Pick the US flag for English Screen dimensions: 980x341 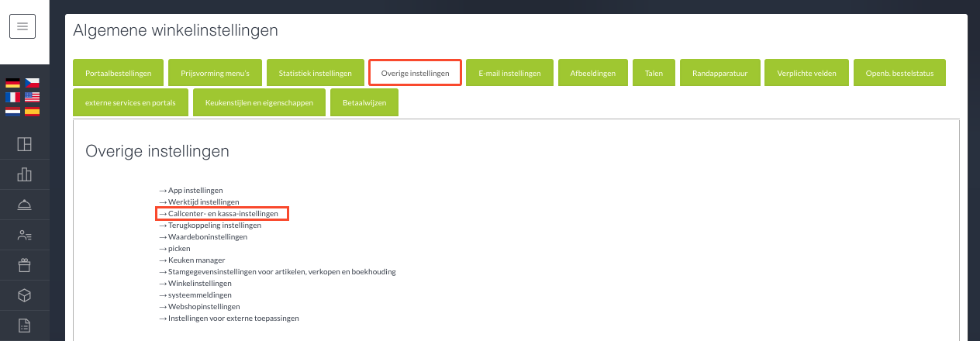(x=32, y=97)
